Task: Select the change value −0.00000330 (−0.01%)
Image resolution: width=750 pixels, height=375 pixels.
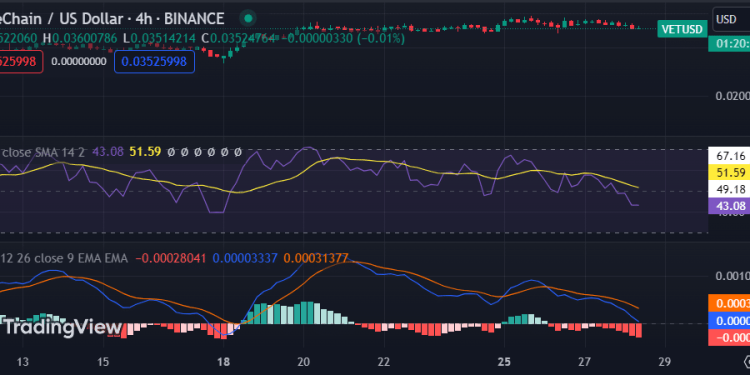Action: (342, 38)
